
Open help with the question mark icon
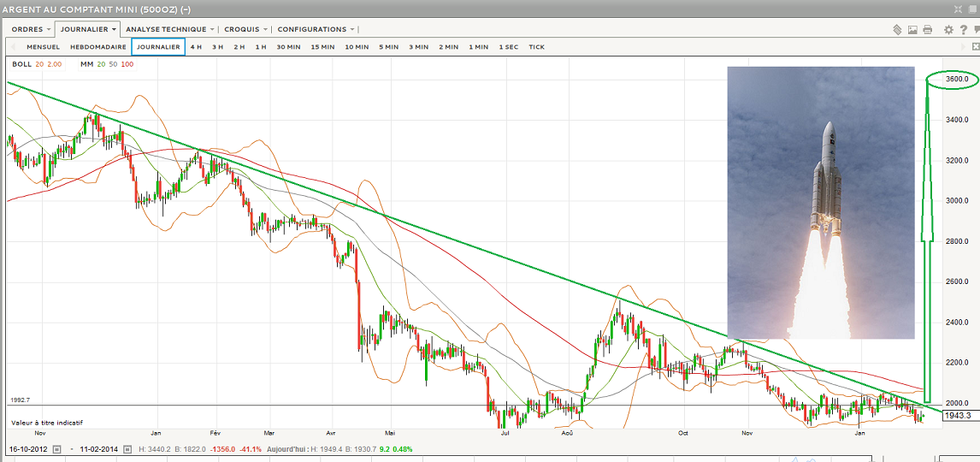(962, 30)
